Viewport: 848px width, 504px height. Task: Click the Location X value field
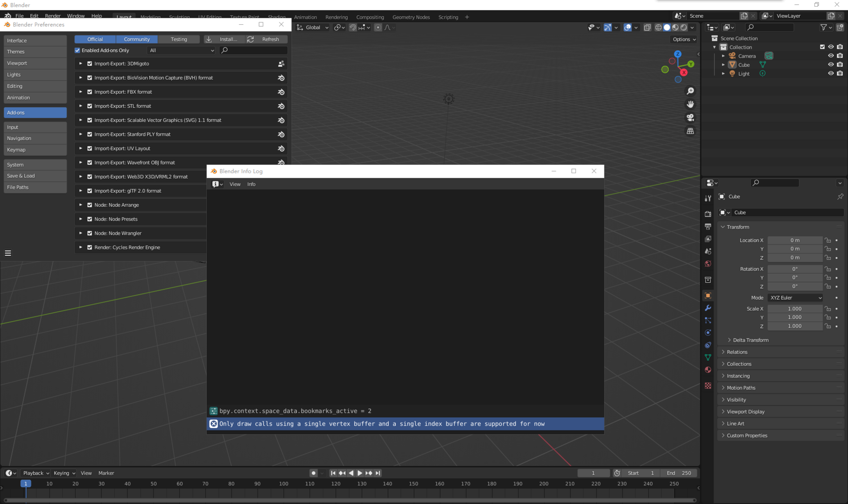pyautogui.click(x=795, y=240)
